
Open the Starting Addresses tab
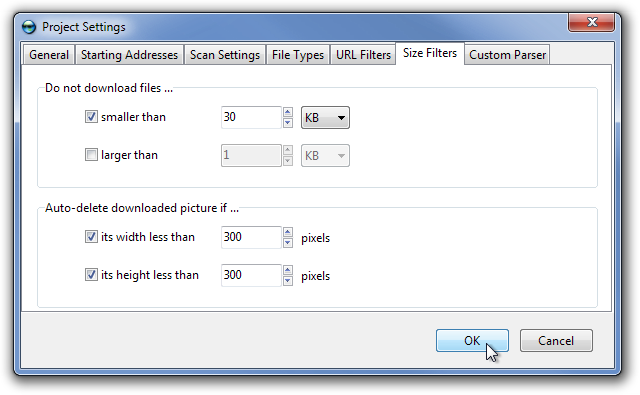pos(129,55)
